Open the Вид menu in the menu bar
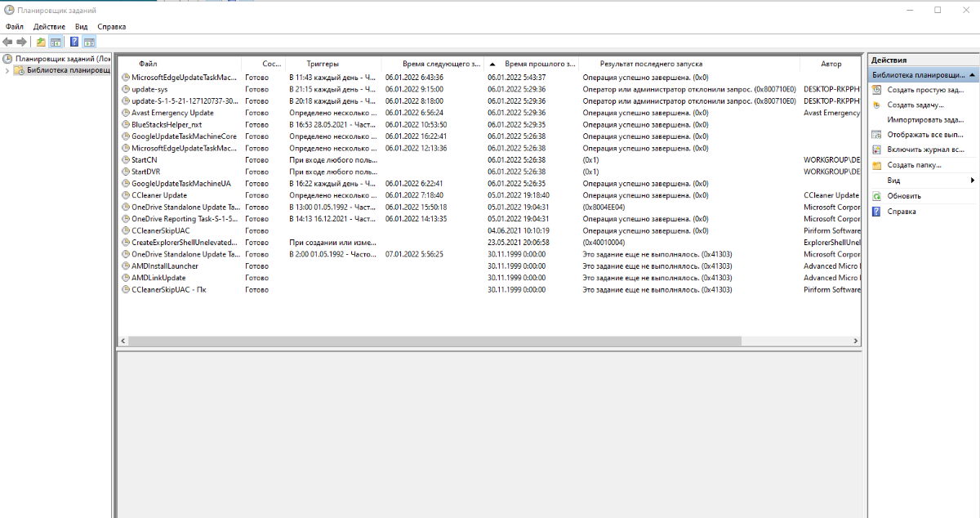The image size is (980, 518). [x=82, y=26]
